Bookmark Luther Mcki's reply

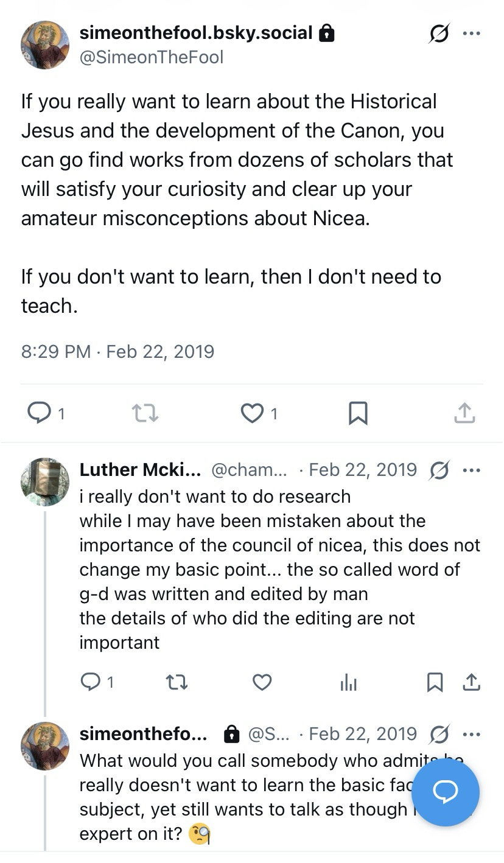tap(435, 682)
